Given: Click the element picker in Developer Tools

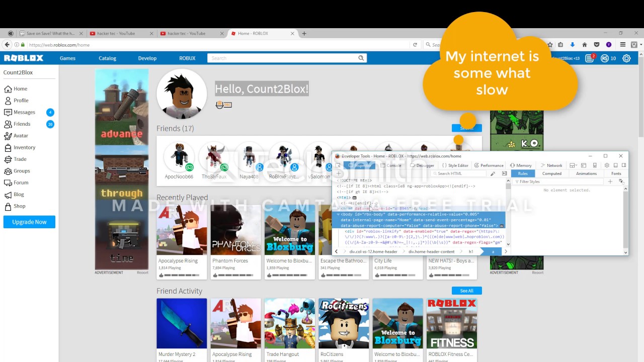Looking at the screenshot, I should (338, 165).
